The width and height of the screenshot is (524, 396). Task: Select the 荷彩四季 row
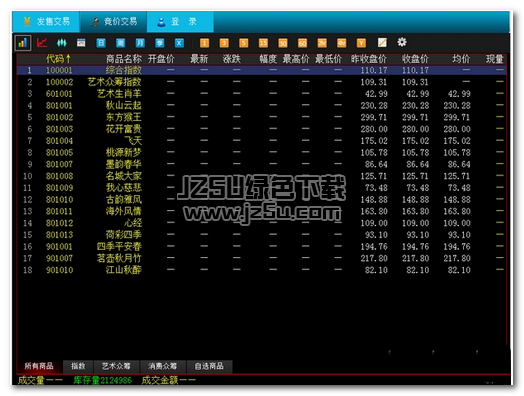(x=262, y=235)
